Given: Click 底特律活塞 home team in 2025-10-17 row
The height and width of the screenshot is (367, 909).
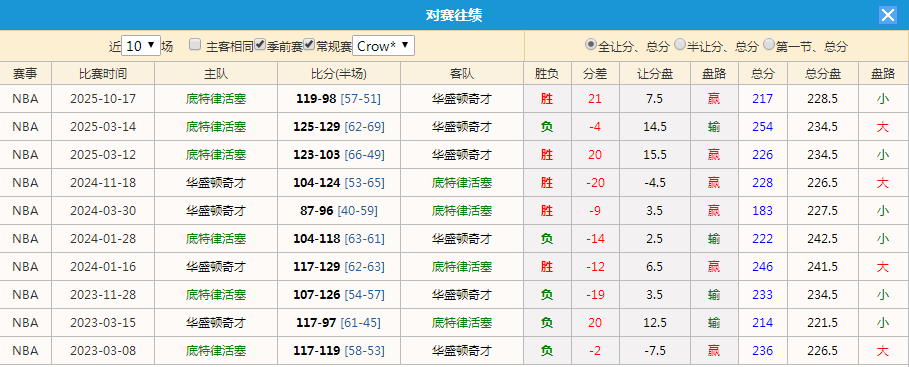Looking at the screenshot, I should pyautogui.click(x=216, y=99).
